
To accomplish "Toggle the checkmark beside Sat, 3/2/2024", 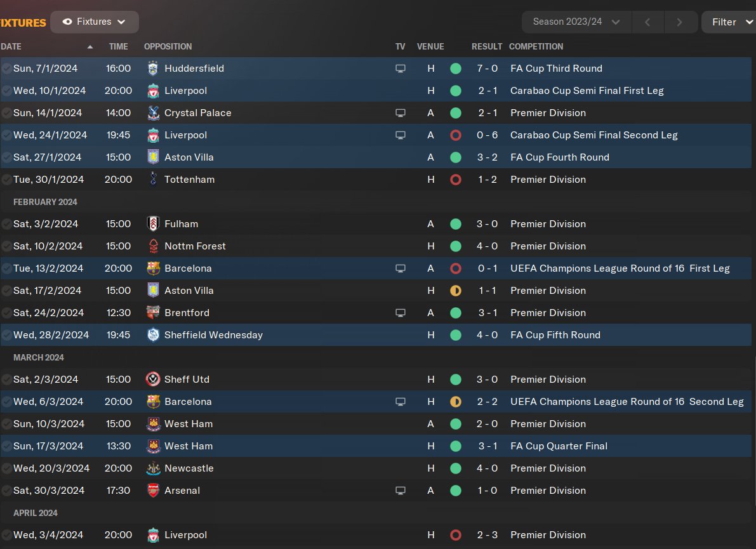I will [x=6, y=223].
